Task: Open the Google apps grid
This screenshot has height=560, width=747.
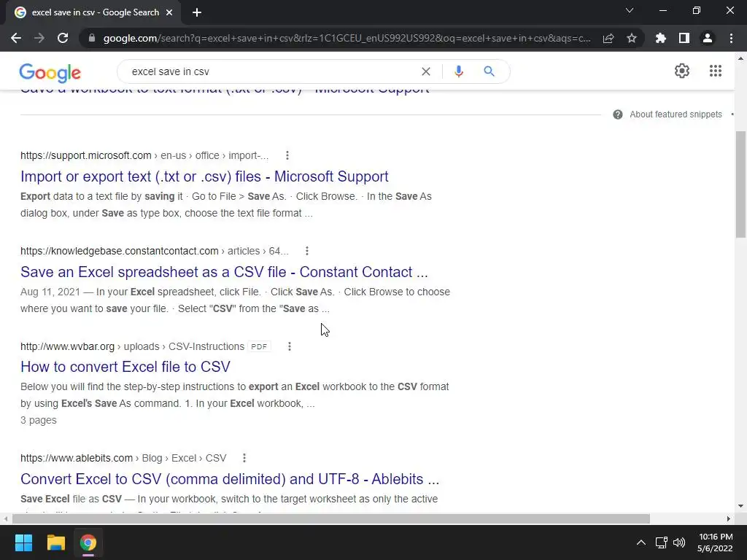Action: [715, 71]
